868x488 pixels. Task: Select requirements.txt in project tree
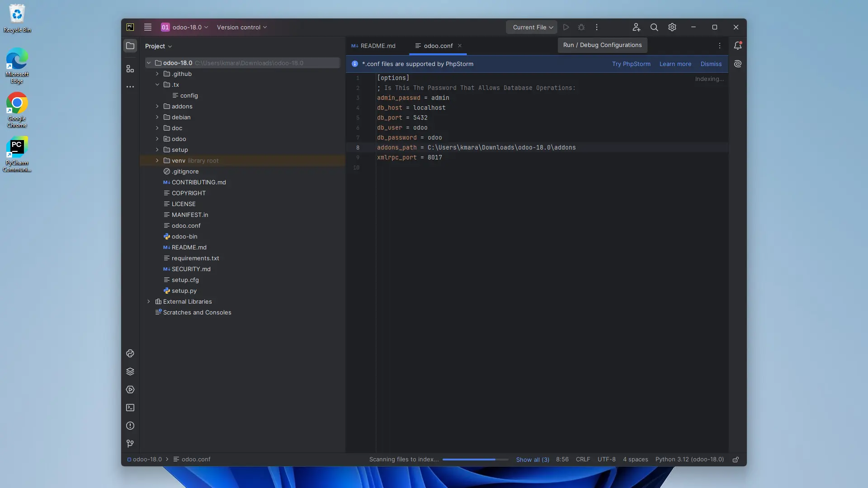[x=195, y=258]
